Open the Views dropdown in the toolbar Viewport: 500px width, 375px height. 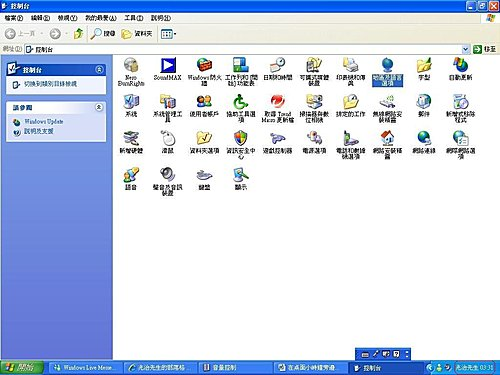(168, 34)
